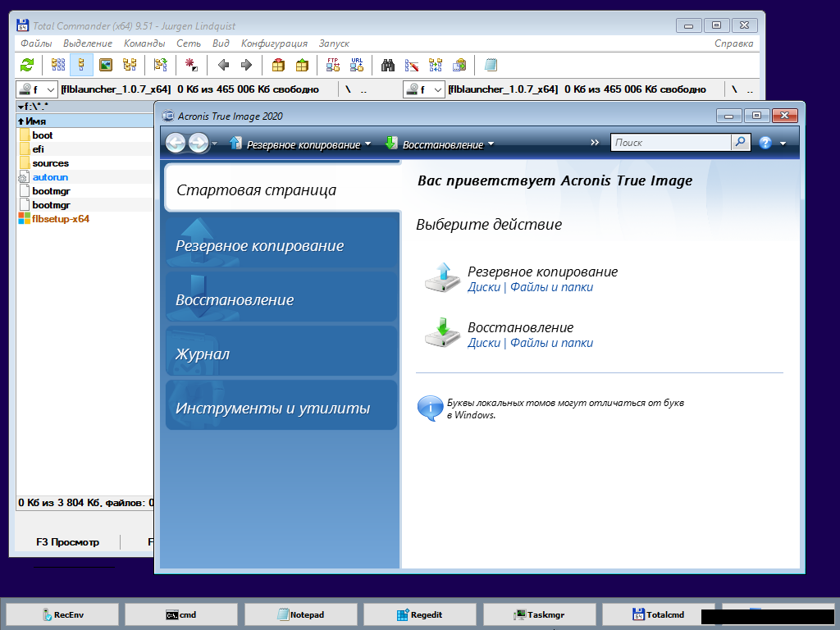840x630 pixels.
Task: Click Файлы и папки link under Восстановление
Action: pyautogui.click(x=551, y=343)
